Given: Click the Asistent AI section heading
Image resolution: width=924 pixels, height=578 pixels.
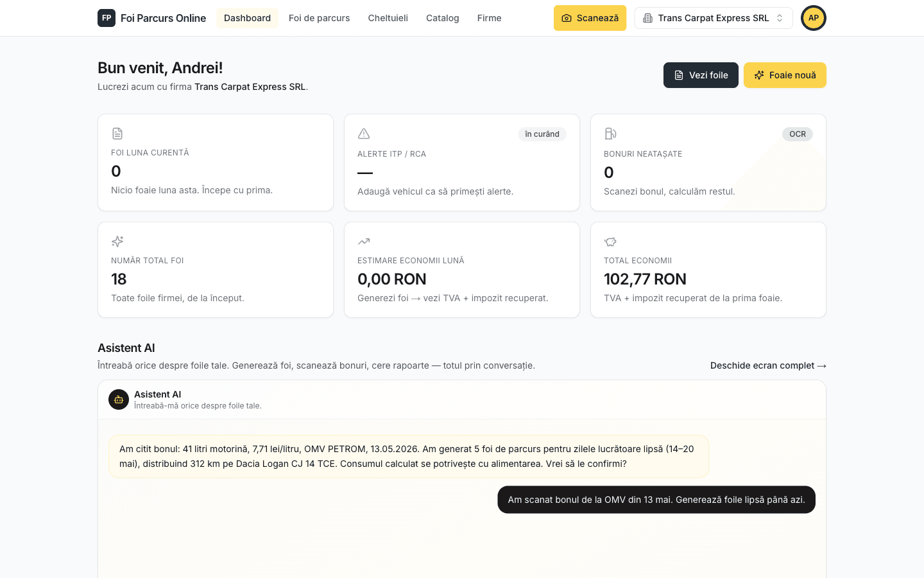Looking at the screenshot, I should click(126, 348).
